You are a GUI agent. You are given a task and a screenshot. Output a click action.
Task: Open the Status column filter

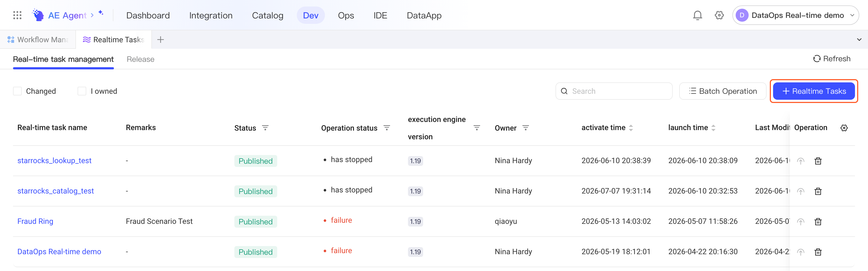[x=265, y=128]
